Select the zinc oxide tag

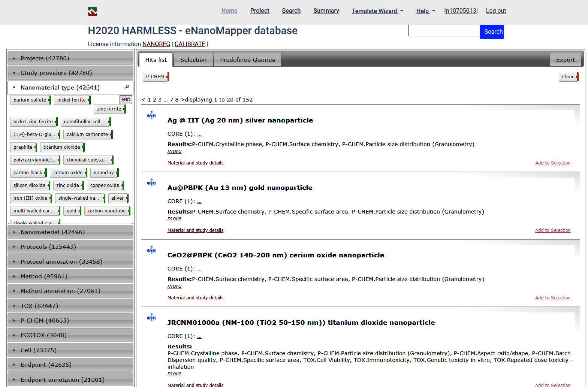[69, 185]
